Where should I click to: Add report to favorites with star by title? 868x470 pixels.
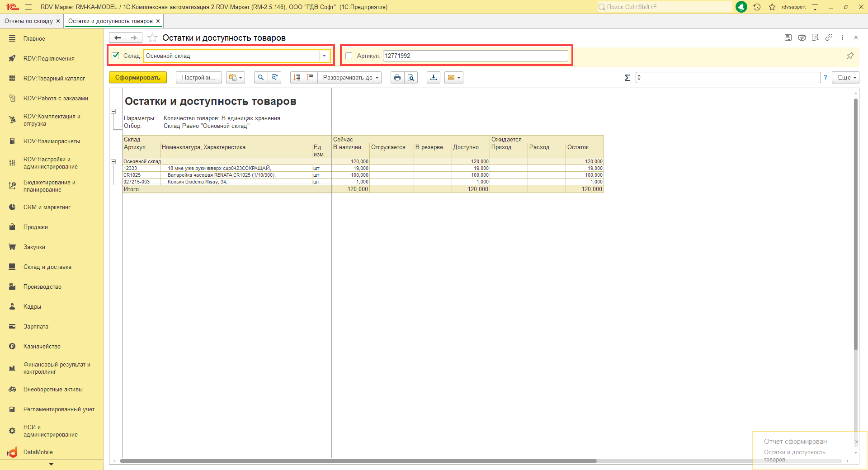point(153,38)
